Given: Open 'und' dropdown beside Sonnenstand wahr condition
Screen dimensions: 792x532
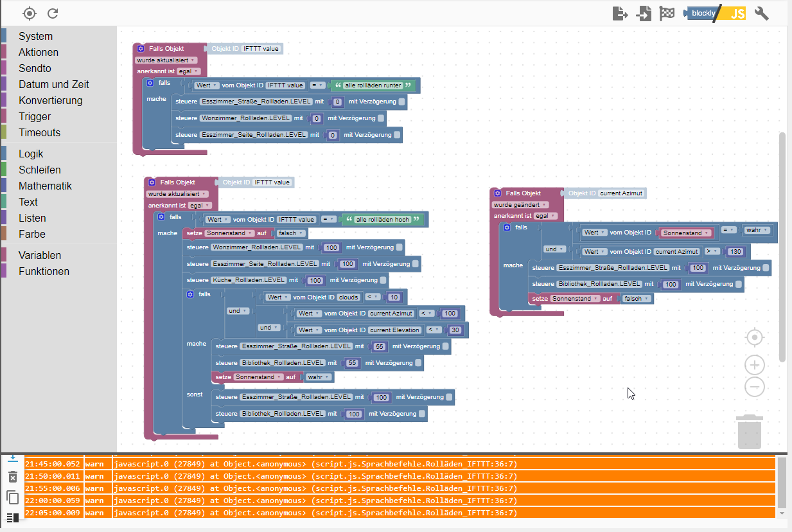Looking at the screenshot, I should point(554,249).
